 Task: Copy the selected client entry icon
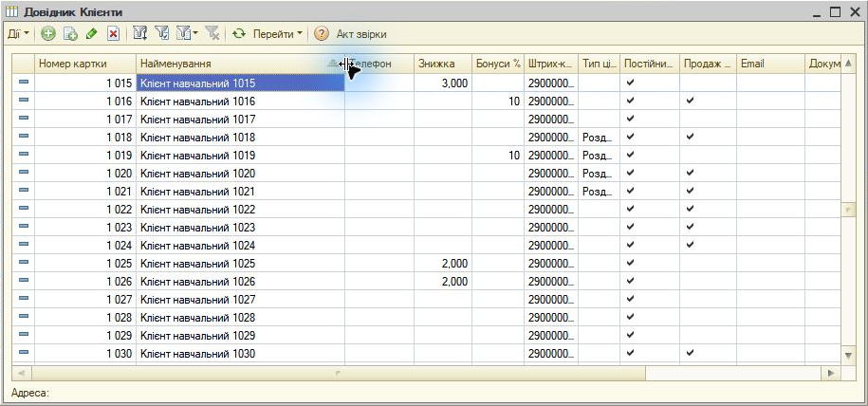pyautogui.click(x=70, y=34)
